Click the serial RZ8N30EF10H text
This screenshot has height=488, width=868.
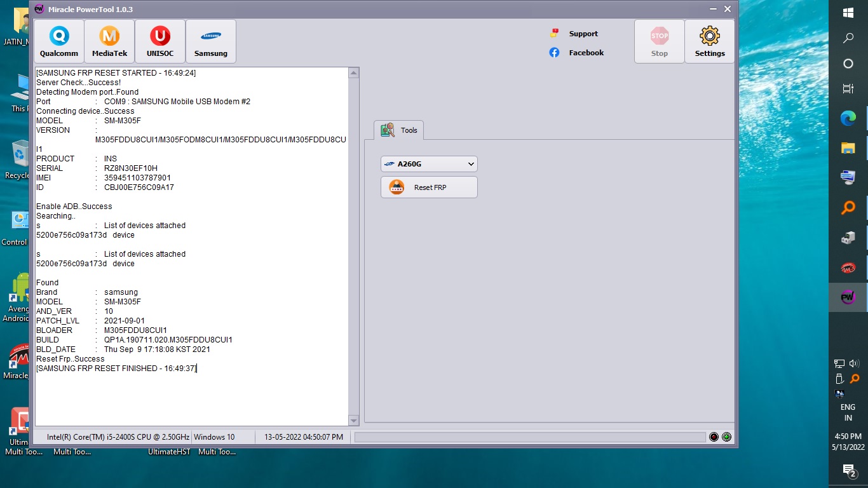(x=130, y=168)
